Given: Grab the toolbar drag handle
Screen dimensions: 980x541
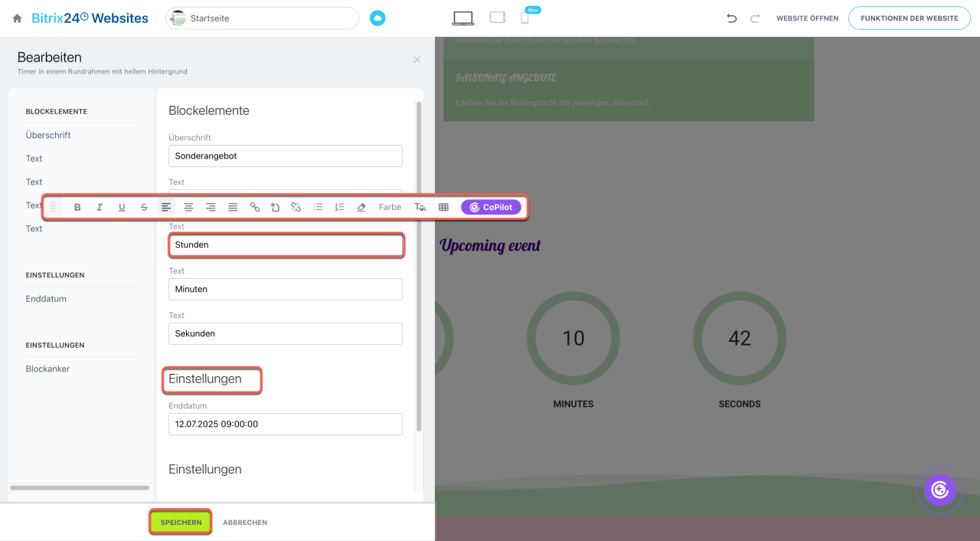Looking at the screenshot, I should pyautogui.click(x=53, y=207).
